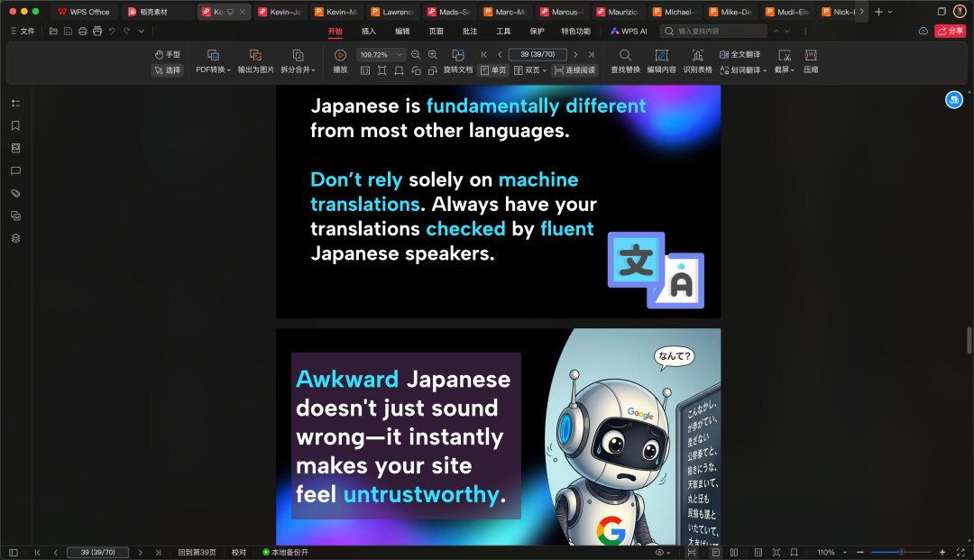Viewport: 974px width, 560px height.
Task: Activate the selection tool (选择)
Action: [x=167, y=70]
